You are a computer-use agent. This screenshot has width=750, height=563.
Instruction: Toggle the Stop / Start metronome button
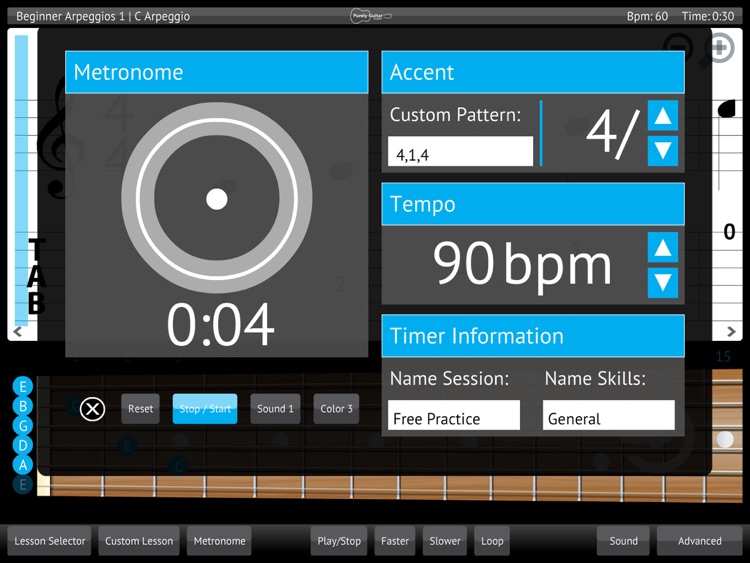(x=205, y=409)
